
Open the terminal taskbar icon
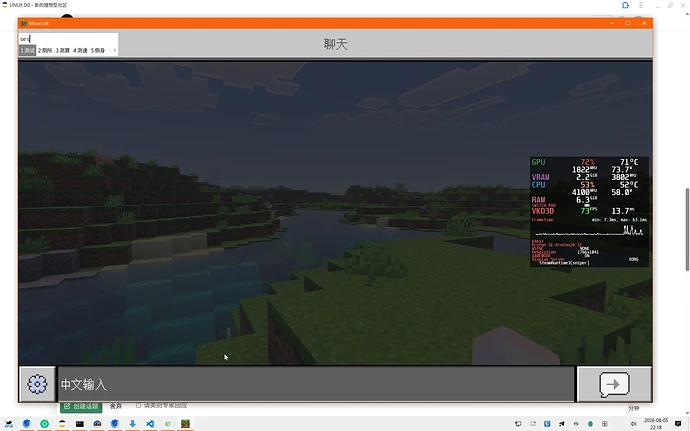pos(80,424)
